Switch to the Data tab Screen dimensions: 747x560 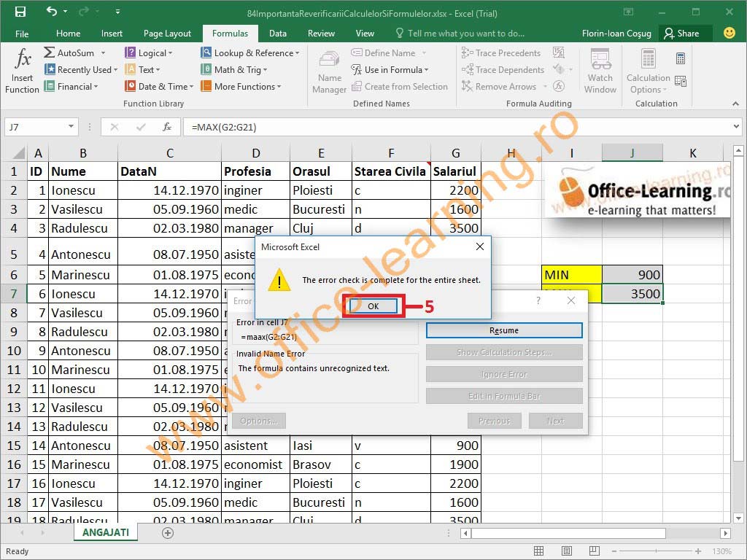point(278,34)
